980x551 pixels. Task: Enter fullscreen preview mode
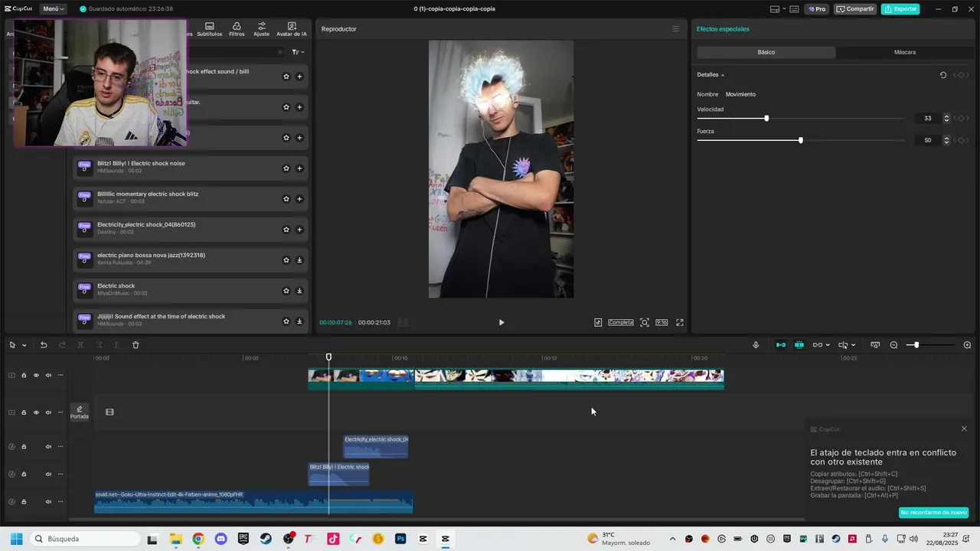point(679,322)
